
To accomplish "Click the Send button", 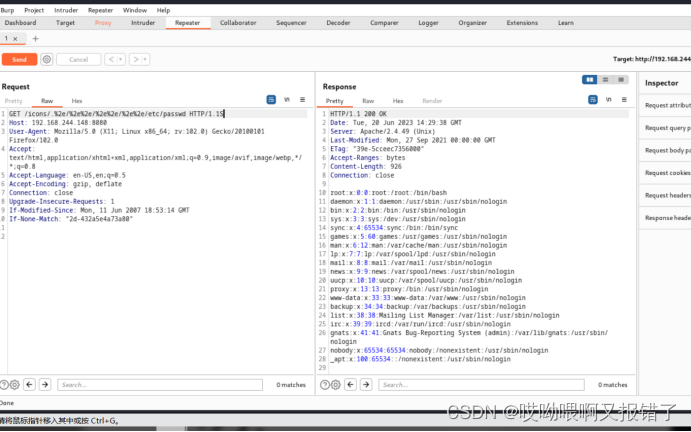I will click(19, 59).
